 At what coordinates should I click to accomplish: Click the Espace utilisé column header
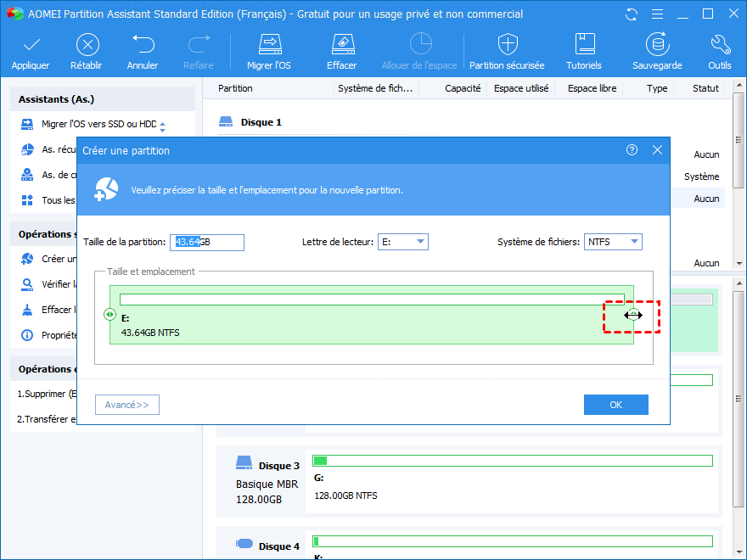[521, 88]
